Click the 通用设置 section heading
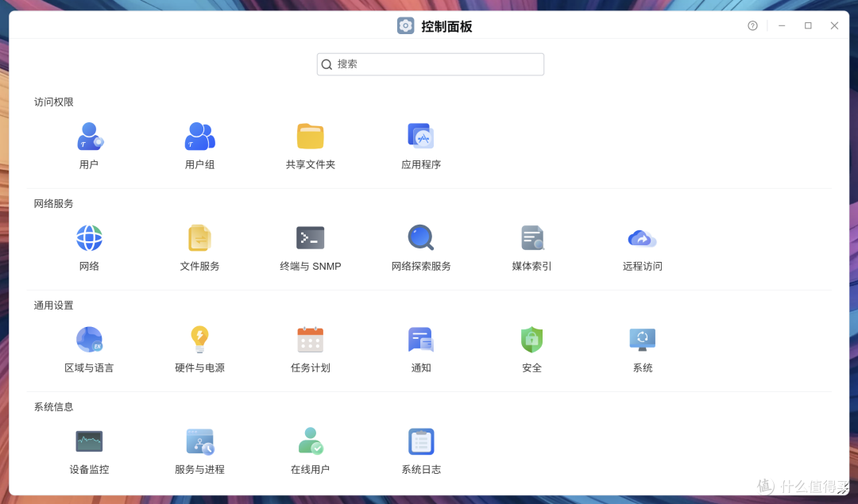Viewport: 858px width, 504px height. tap(54, 306)
